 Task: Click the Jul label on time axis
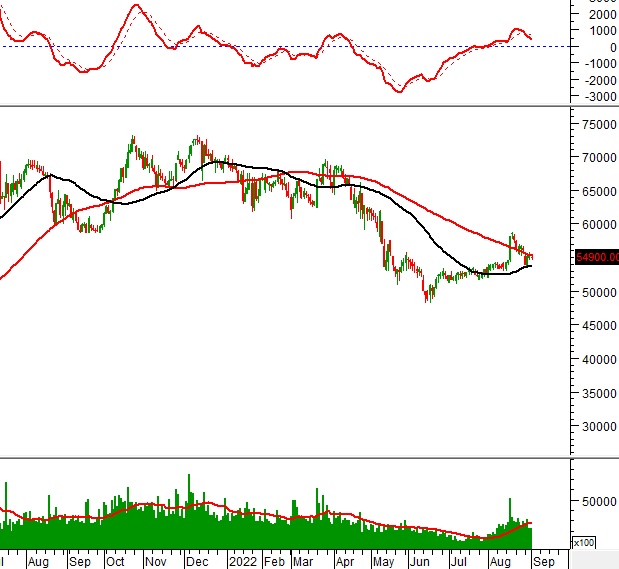click(458, 561)
